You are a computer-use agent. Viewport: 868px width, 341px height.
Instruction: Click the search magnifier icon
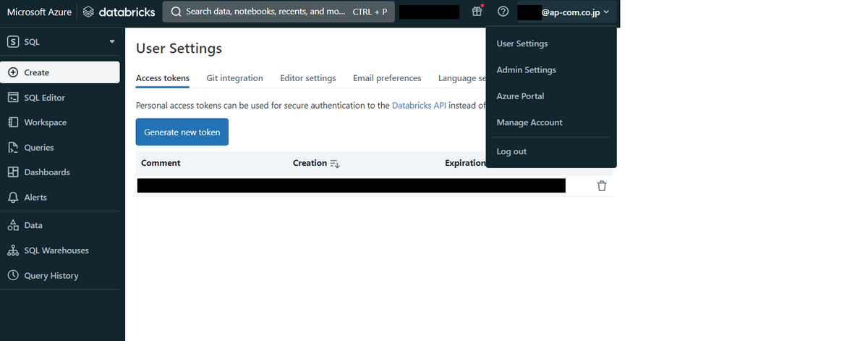(176, 12)
